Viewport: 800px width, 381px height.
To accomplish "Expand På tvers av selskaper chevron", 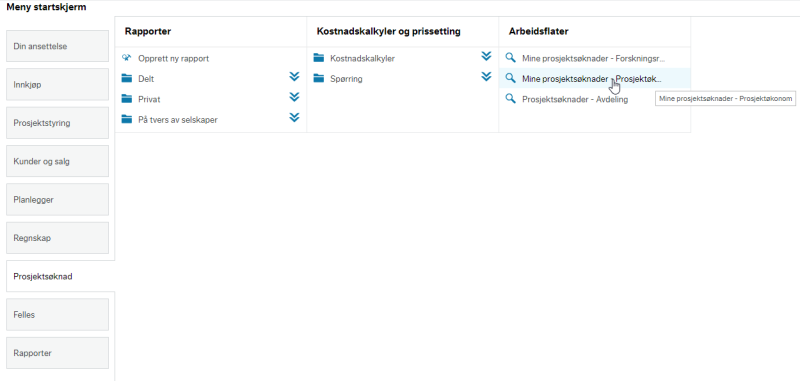I will point(294,118).
